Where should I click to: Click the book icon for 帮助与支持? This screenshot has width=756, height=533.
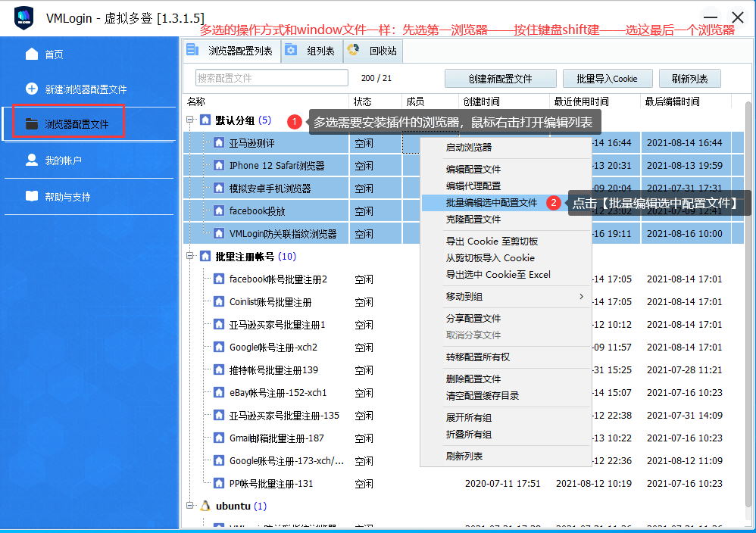[x=32, y=196]
